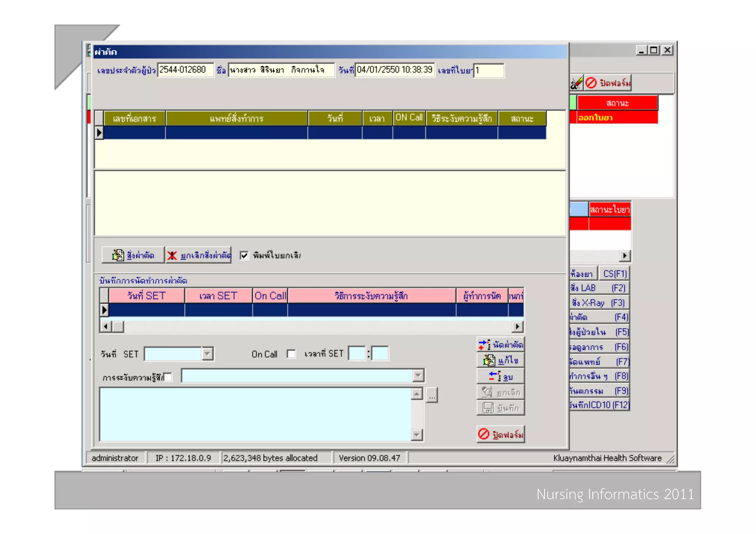Click the บันทึก floppy disk save icon

[x=488, y=408]
